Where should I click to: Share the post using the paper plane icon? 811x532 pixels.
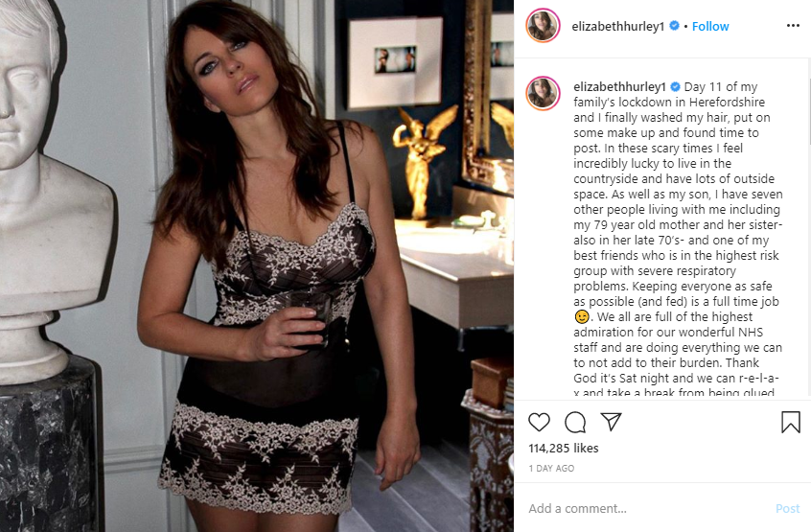coord(611,422)
